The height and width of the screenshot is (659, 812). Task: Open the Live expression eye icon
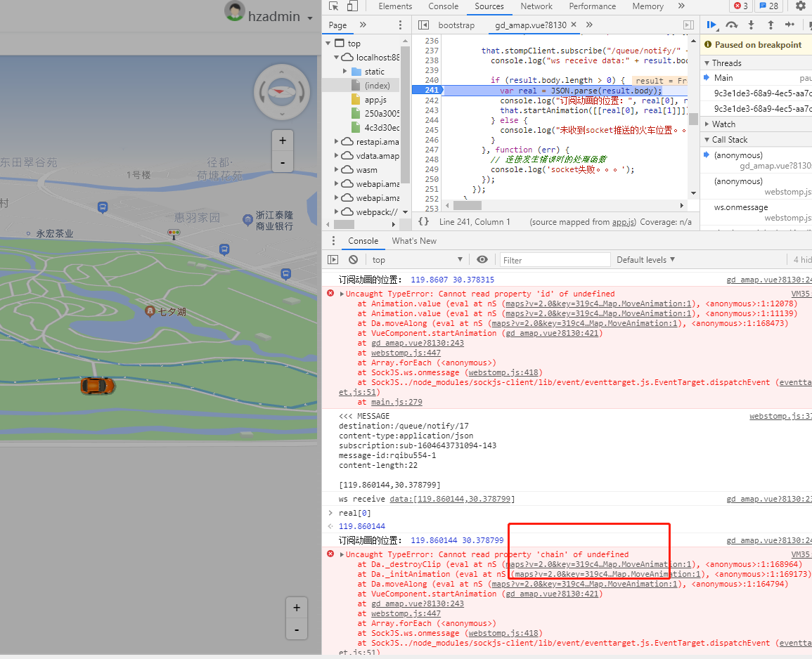coord(482,259)
